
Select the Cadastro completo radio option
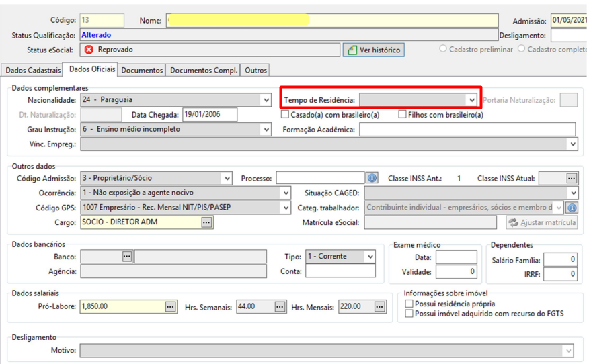[521, 49]
